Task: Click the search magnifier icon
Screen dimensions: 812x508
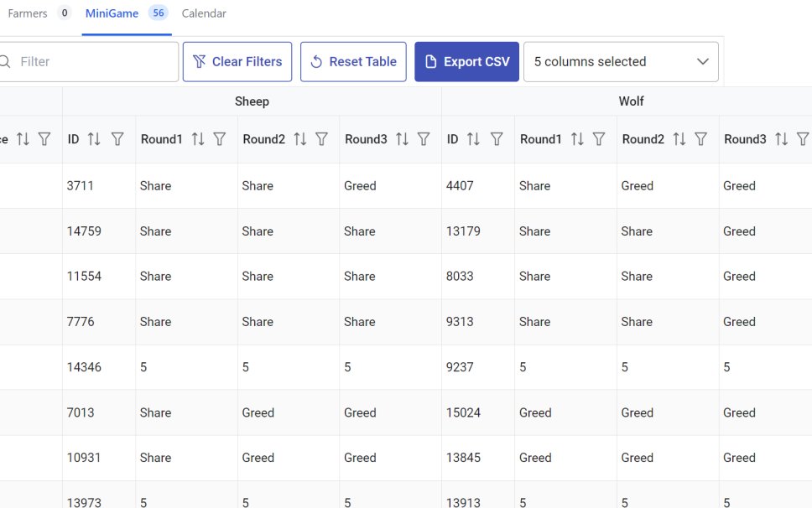Action: click(x=5, y=61)
